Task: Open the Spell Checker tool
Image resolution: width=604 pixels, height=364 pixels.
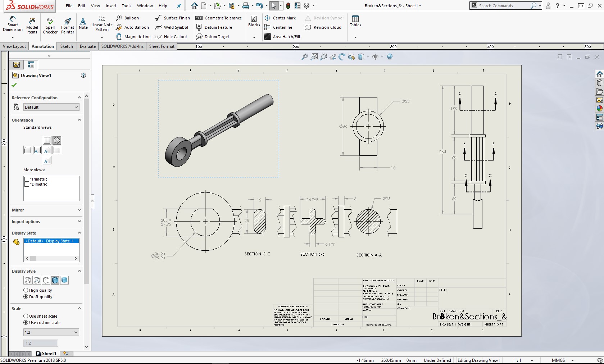Action: (50, 25)
